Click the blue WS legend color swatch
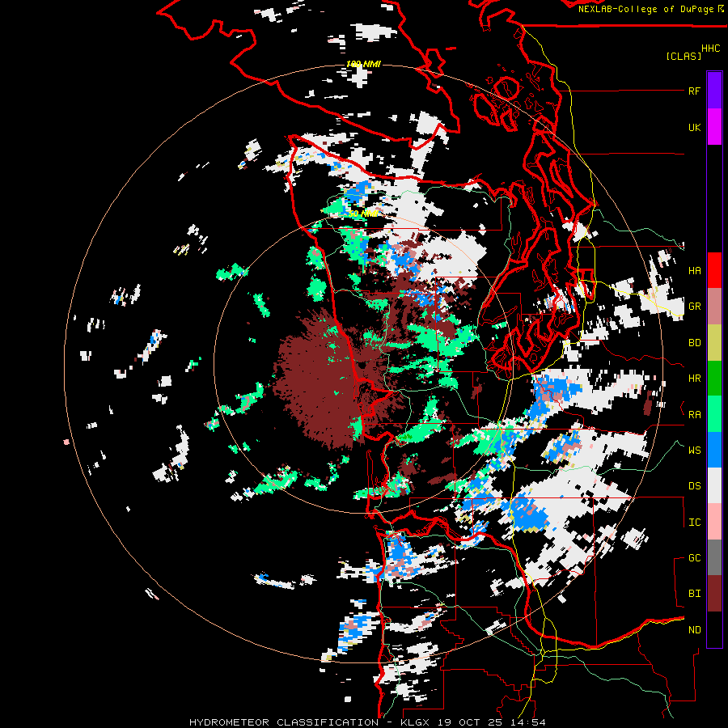728x728 pixels. pyautogui.click(x=714, y=450)
